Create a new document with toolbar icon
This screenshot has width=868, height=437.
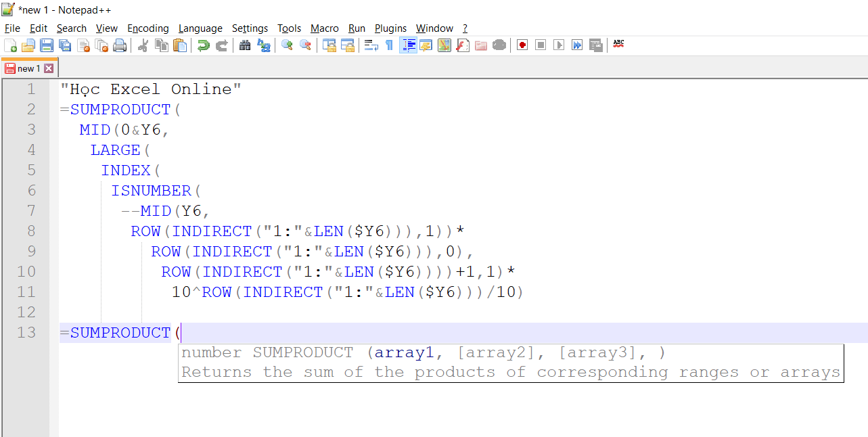click(x=10, y=45)
